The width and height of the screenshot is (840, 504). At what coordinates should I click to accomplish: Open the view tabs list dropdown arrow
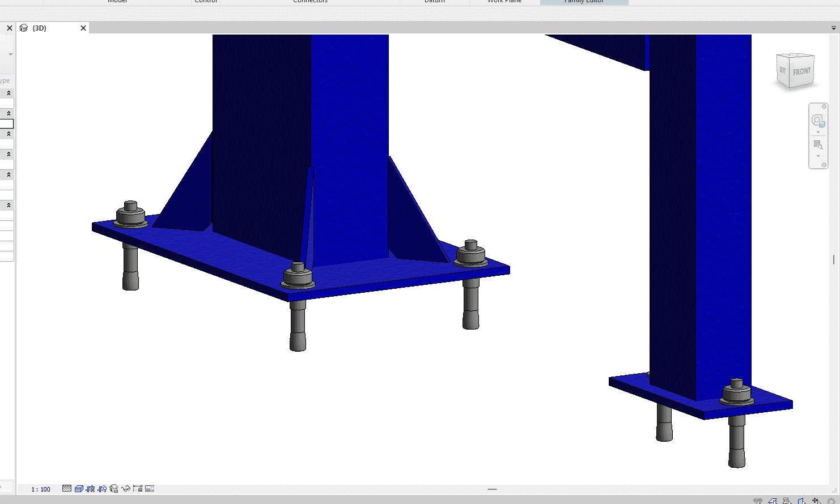834,28
